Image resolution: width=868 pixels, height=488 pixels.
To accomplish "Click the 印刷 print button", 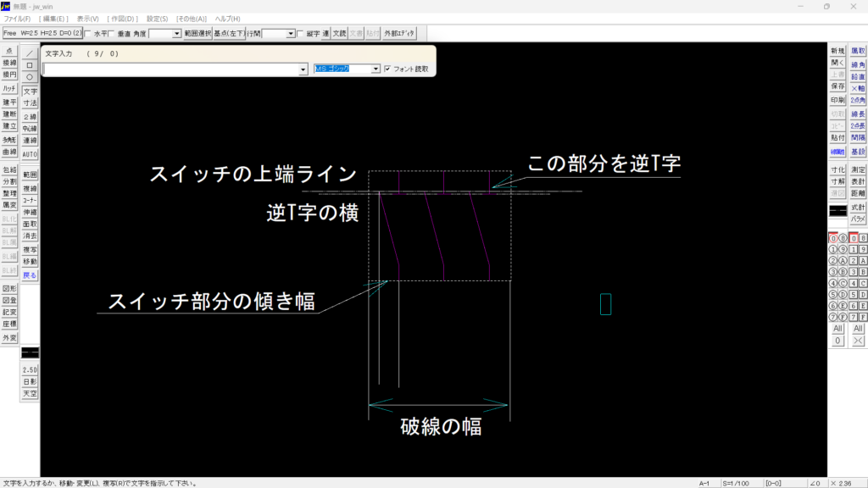I will (x=837, y=100).
